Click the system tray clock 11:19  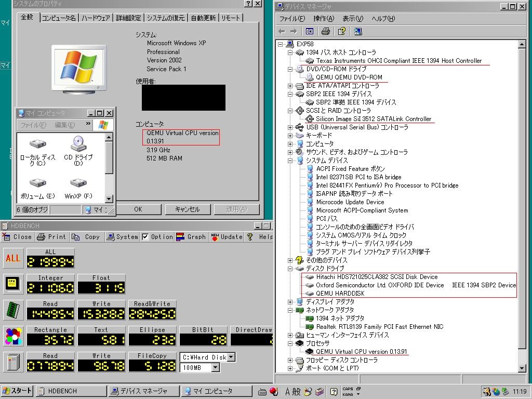[520, 392]
